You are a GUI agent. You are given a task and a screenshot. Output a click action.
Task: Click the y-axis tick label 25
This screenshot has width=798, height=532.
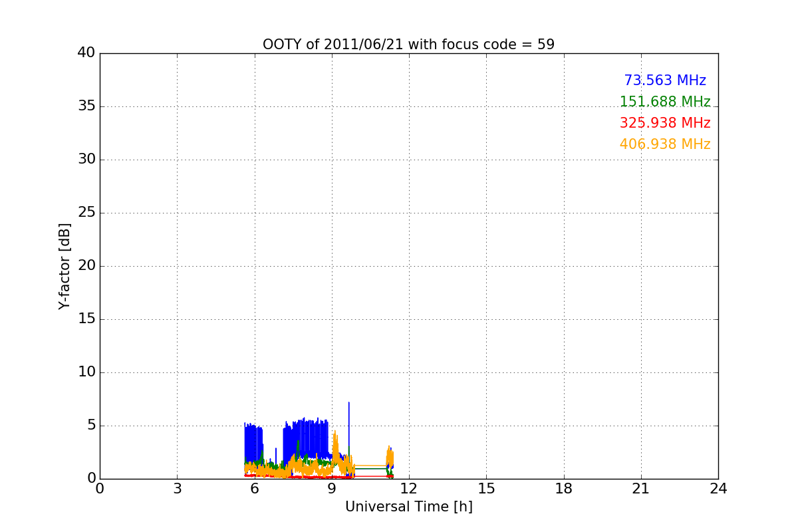pos(86,213)
